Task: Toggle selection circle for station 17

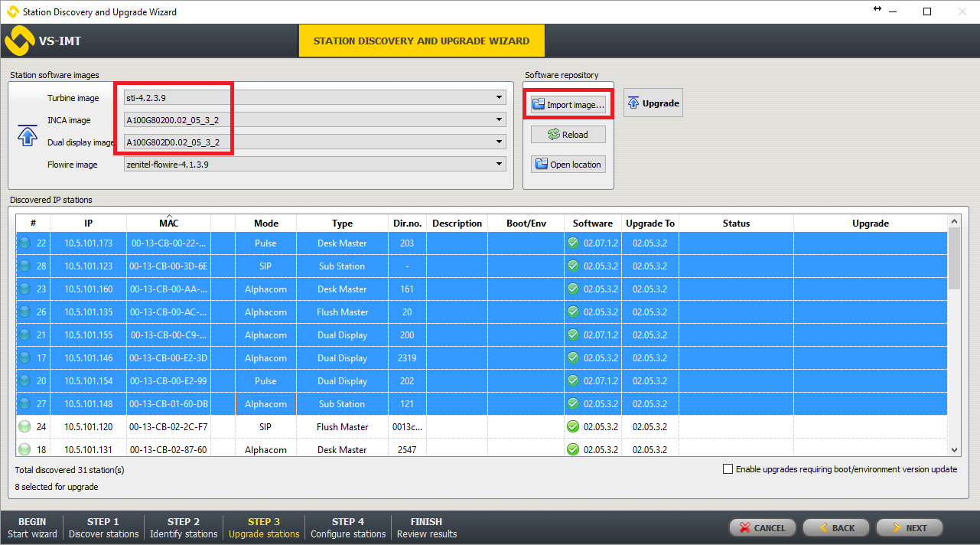Action: [x=24, y=358]
